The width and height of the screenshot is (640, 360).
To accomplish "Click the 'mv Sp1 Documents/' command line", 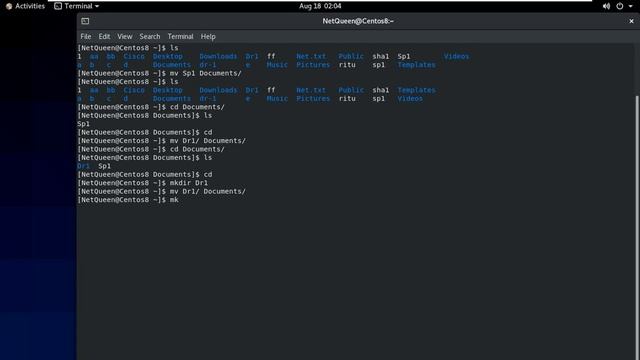I will click(x=160, y=73).
